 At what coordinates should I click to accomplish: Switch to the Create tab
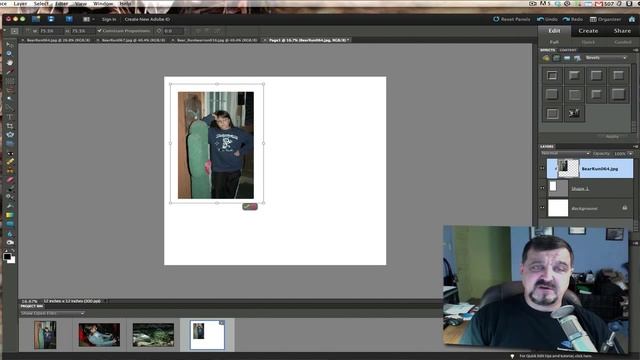click(588, 31)
